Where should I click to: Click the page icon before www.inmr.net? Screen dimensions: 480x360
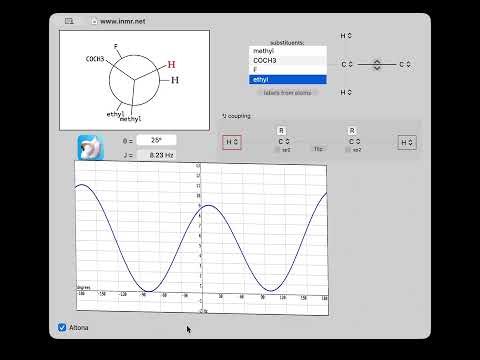coord(94,21)
